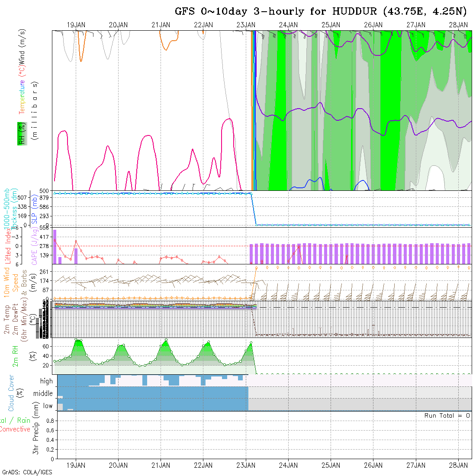Image resolution: width=476 pixels, height=476 pixels.
Task: Click the 0.8 tick on precipitation axis
Action: click(x=50, y=421)
